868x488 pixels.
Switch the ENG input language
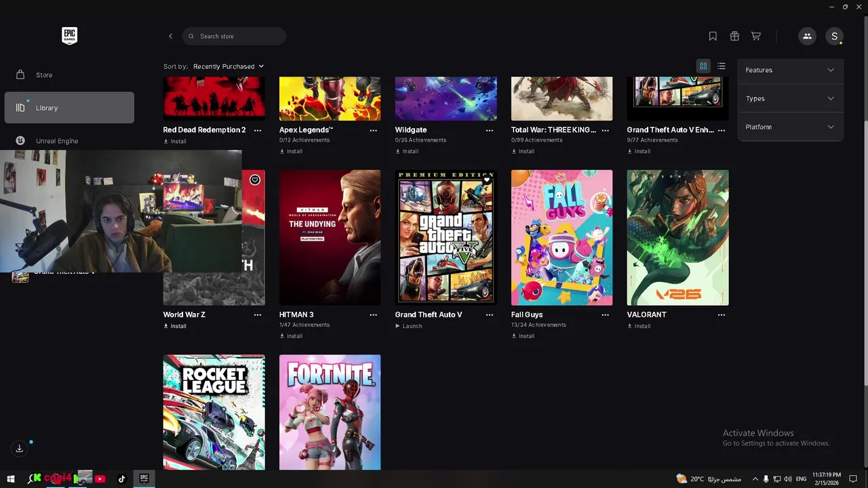801,479
